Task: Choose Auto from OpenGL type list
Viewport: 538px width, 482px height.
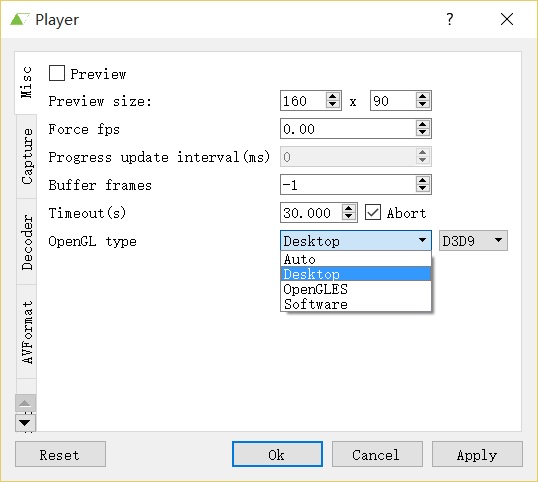Action: coord(356,259)
